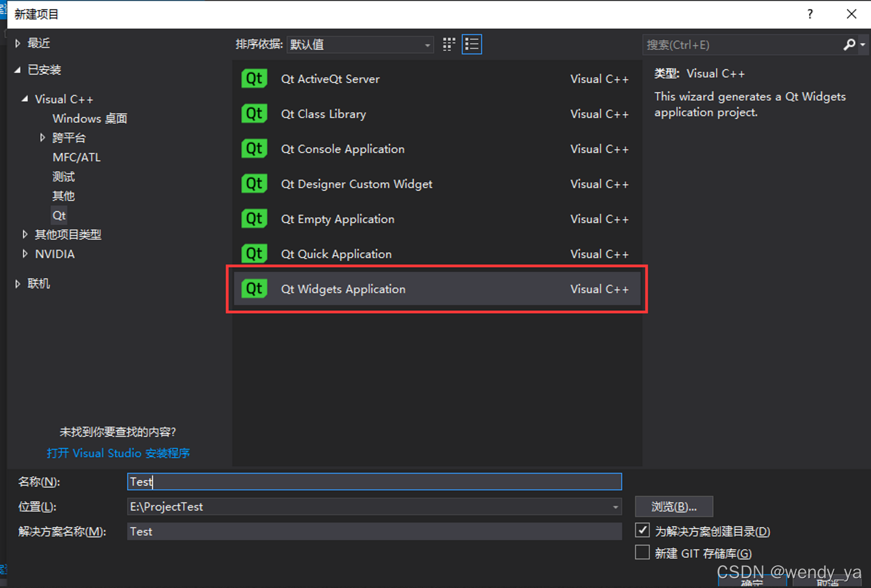Click the Qt ActiveQt Server green icon

click(x=254, y=79)
